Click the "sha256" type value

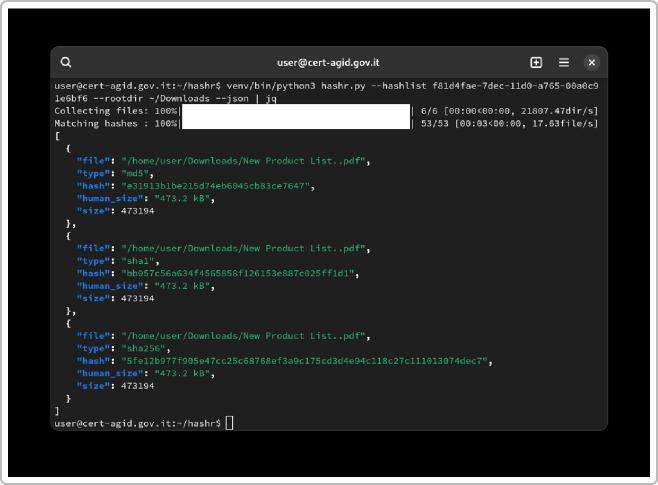click(x=141, y=348)
